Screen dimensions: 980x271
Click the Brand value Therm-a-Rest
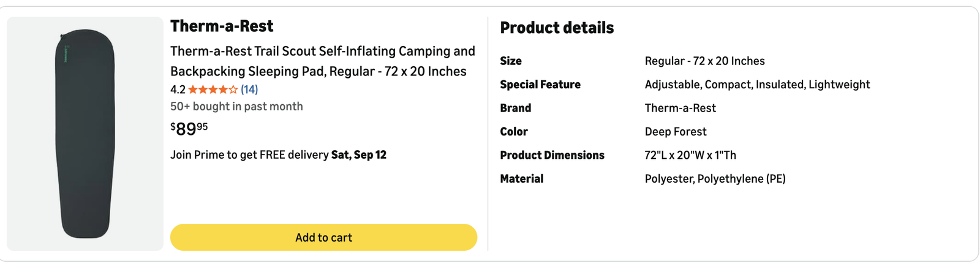click(x=680, y=108)
